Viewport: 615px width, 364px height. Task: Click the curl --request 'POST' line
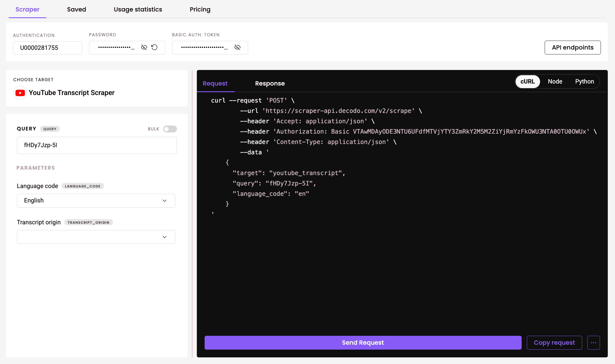[253, 101]
